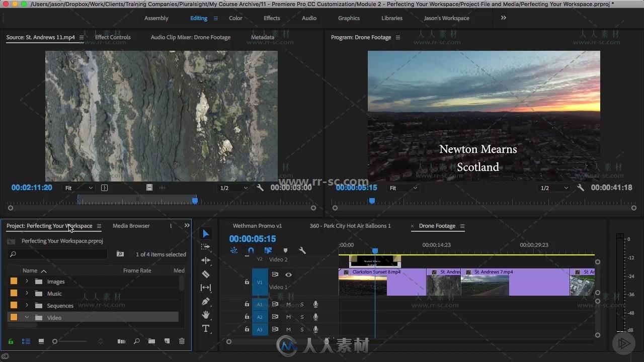Screen dimensions: 644x362
Task: Toggle Linked Selection in timeline
Action: tap(268, 250)
